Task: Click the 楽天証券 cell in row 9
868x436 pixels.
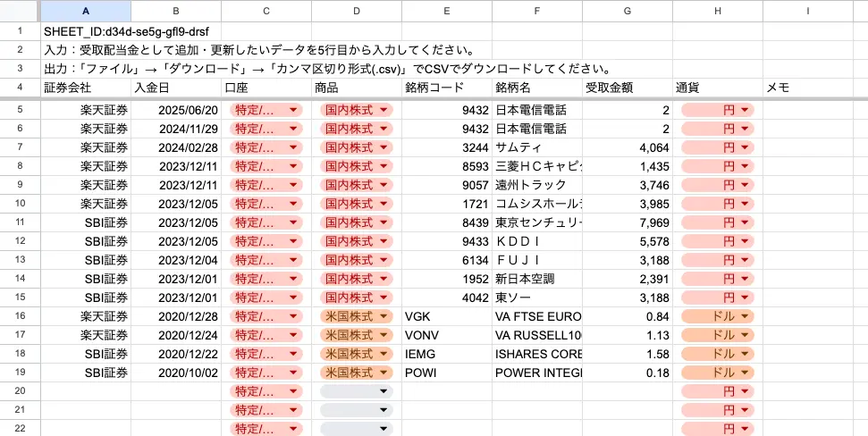Action: pyautogui.click(x=85, y=185)
